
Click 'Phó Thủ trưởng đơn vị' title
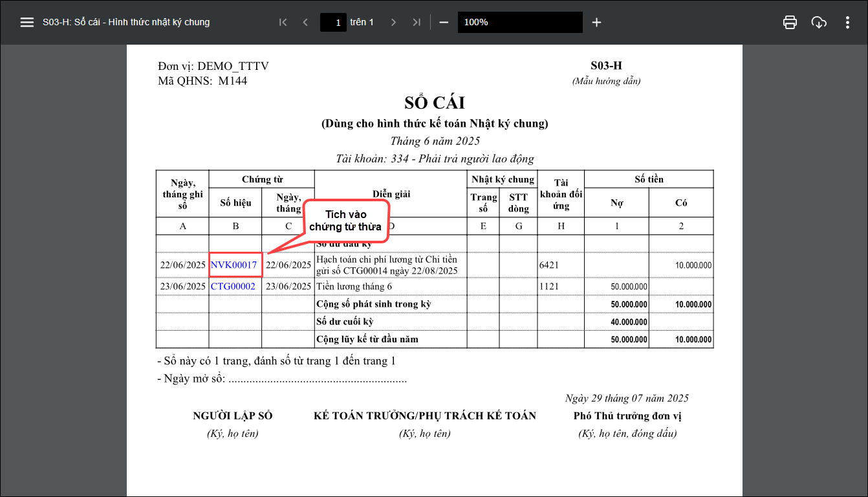point(627,416)
